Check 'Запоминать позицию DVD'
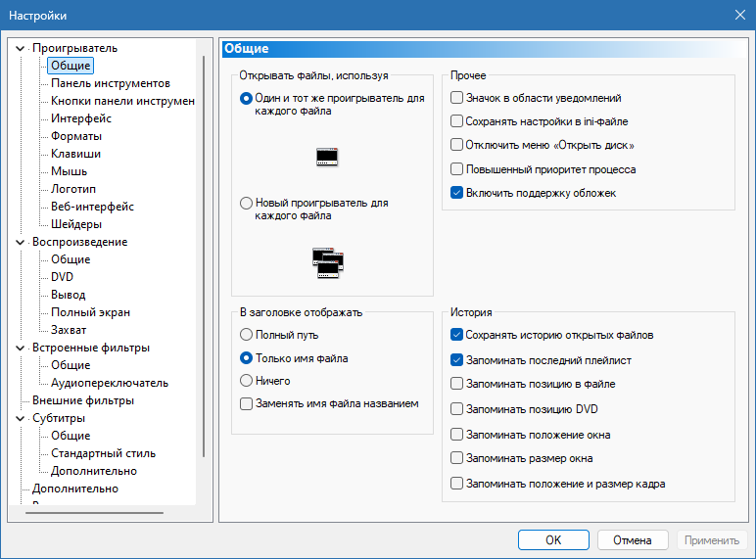Viewport: 756px width, 559px height. point(456,409)
